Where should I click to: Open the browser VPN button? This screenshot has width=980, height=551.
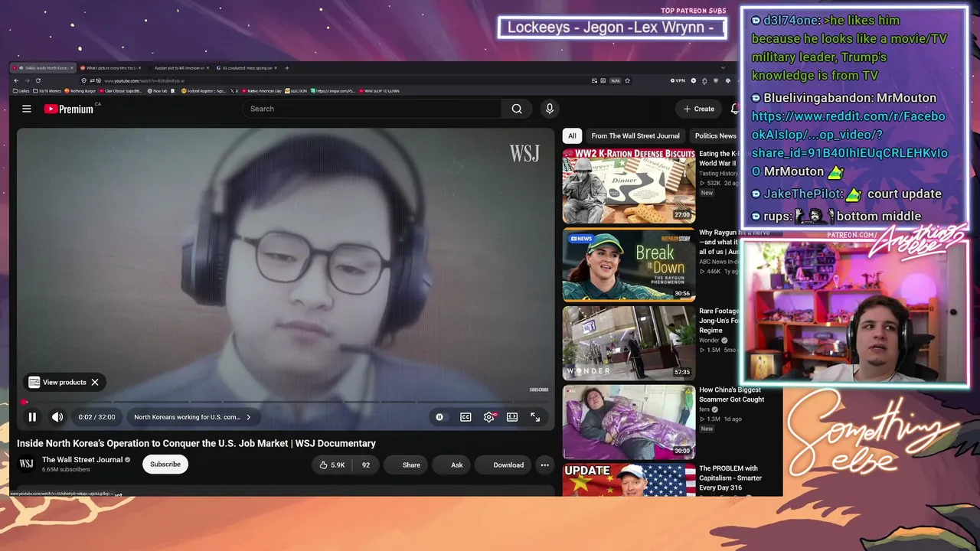pos(678,80)
